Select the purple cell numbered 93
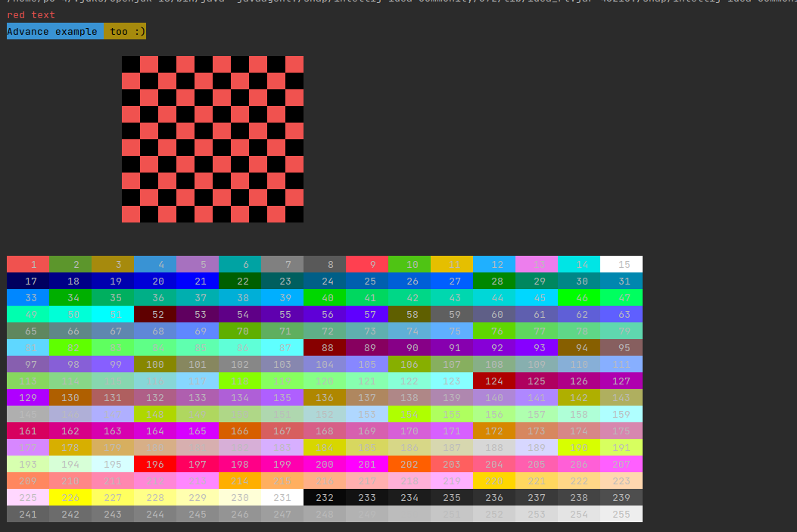This screenshot has width=797, height=532. click(x=536, y=347)
